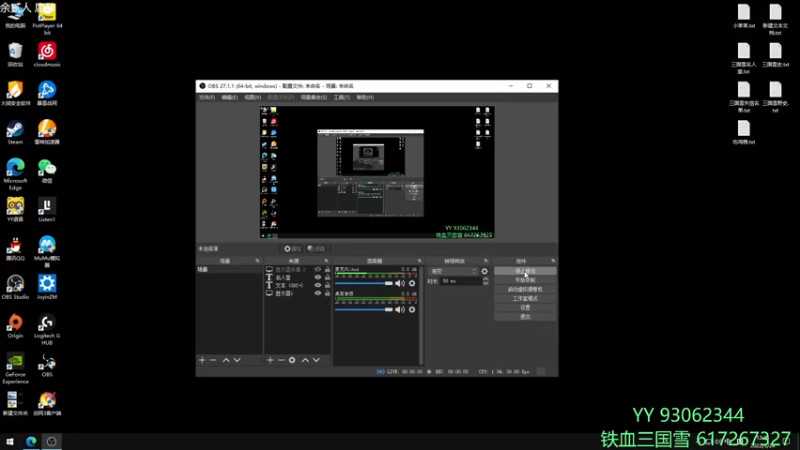
Task: Toggle lock on Display Capture 2 source
Action: tap(327, 269)
